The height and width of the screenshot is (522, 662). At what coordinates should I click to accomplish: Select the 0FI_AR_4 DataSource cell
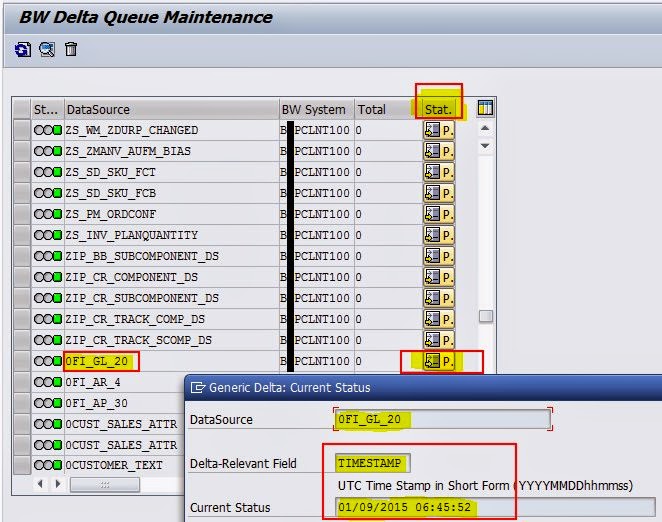click(125, 382)
